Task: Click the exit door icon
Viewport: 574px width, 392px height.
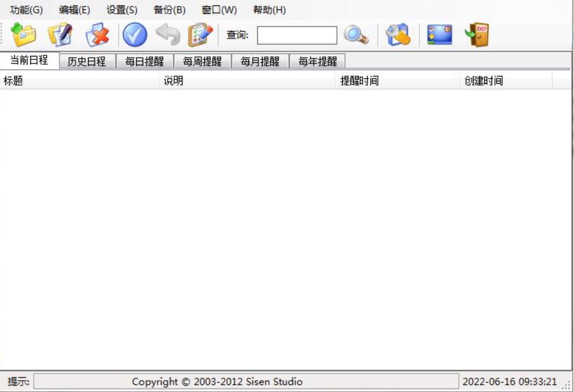Action: [x=477, y=35]
